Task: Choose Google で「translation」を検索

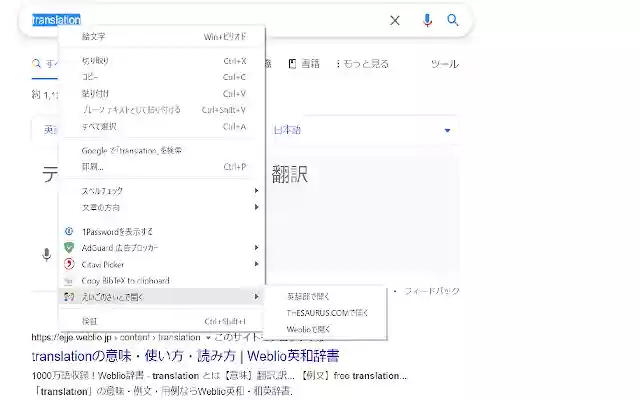Action: (x=162, y=151)
